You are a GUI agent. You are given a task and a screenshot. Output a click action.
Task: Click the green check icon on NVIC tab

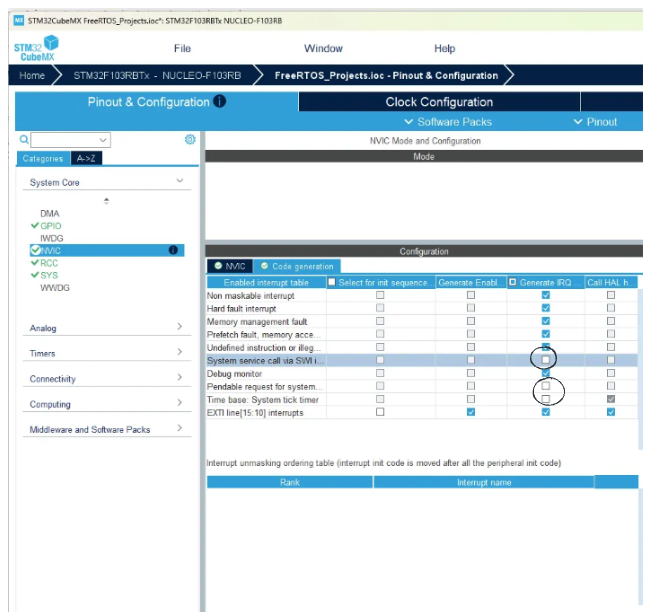point(218,266)
